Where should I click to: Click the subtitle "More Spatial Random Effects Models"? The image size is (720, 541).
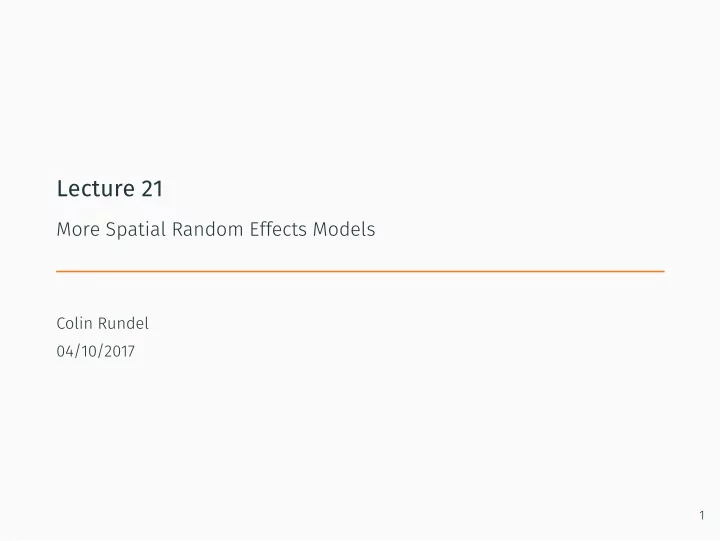(216, 229)
